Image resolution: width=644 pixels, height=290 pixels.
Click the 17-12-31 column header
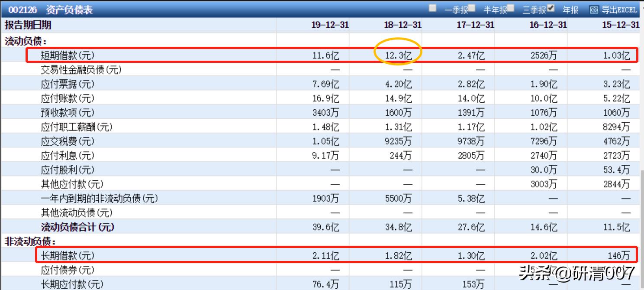point(475,25)
